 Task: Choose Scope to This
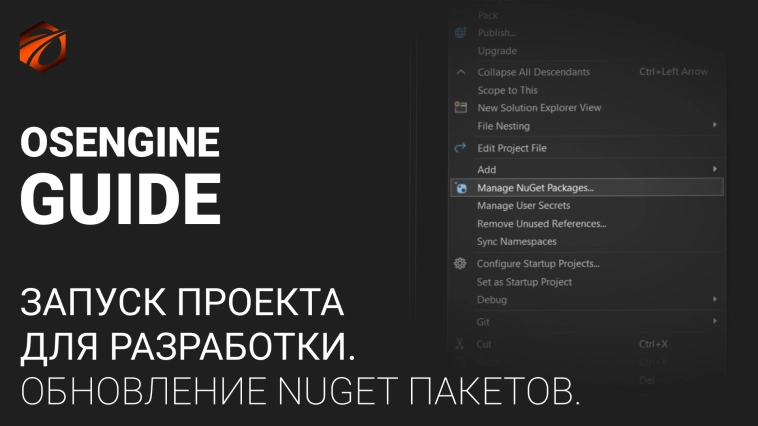(508, 90)
